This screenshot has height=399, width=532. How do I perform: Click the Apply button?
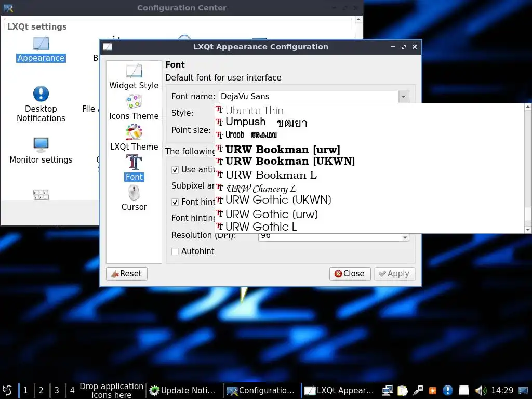click(x=394, y=273)
